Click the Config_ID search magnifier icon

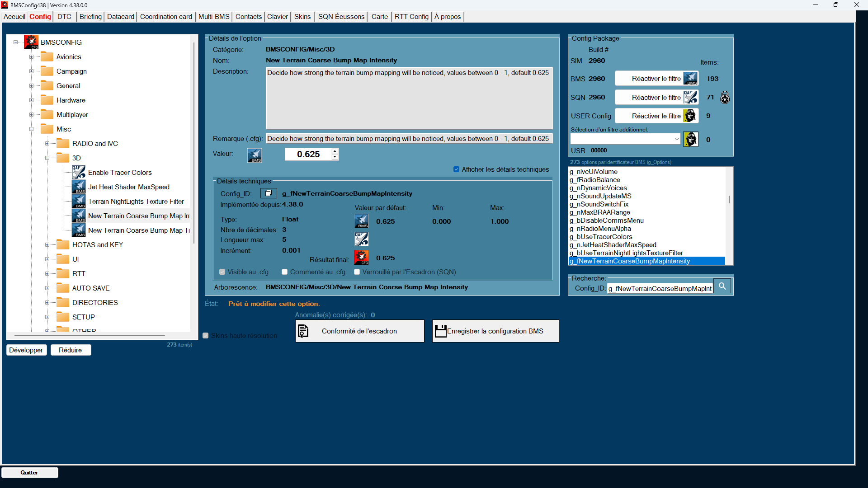[722, 286]
